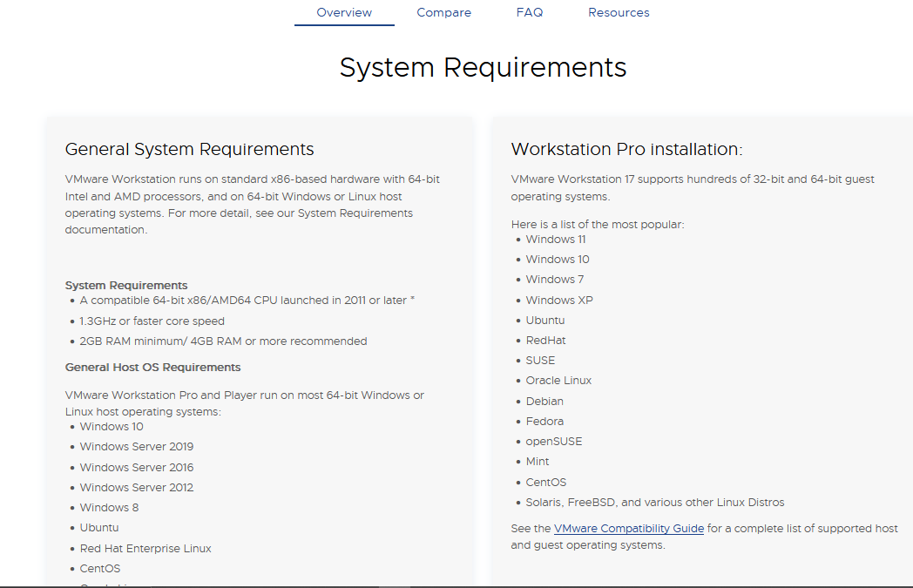Select the 64-bit x86/AMD64 CPU requirement line
The width and height of the screenshot is (913, 588).
(247, 301)
